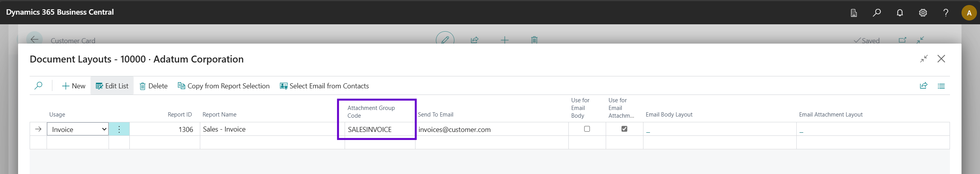
Task: Click the Report Name cell Sales - Invoice
Action: [272, 129]
